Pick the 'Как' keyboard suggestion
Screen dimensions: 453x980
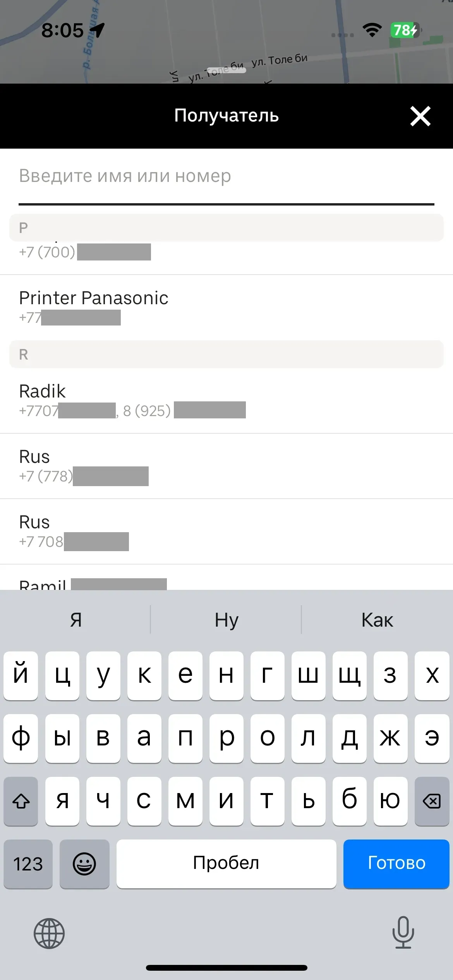(x=377, y=620)
